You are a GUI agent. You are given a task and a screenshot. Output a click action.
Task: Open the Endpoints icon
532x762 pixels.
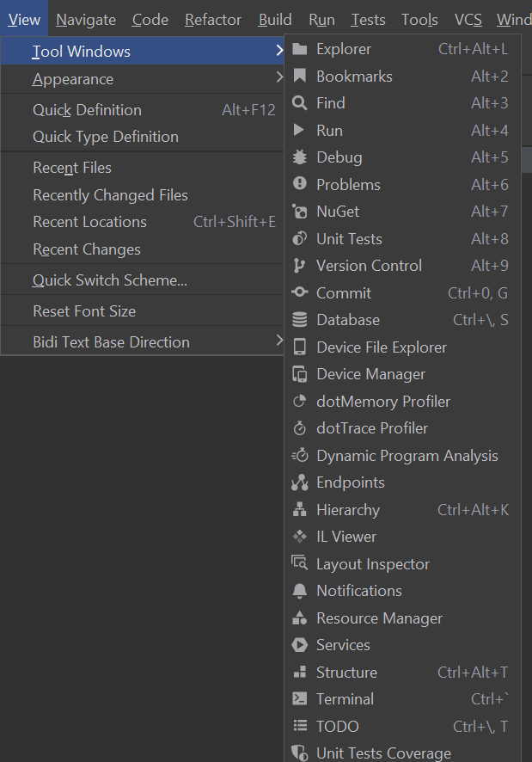(301, 482)
